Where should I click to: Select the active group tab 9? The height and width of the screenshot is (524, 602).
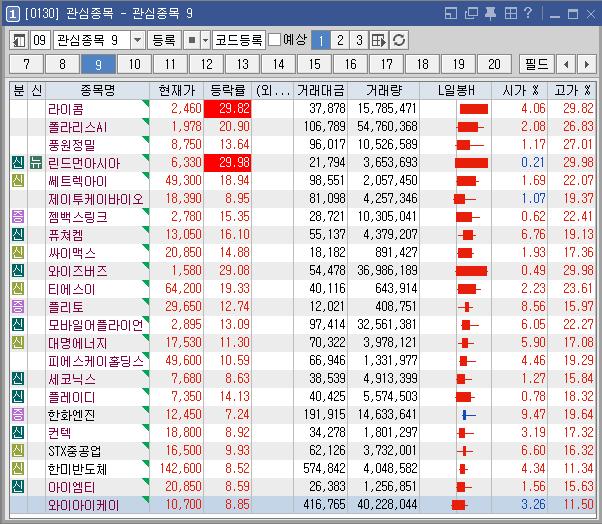tap(98, 64)
